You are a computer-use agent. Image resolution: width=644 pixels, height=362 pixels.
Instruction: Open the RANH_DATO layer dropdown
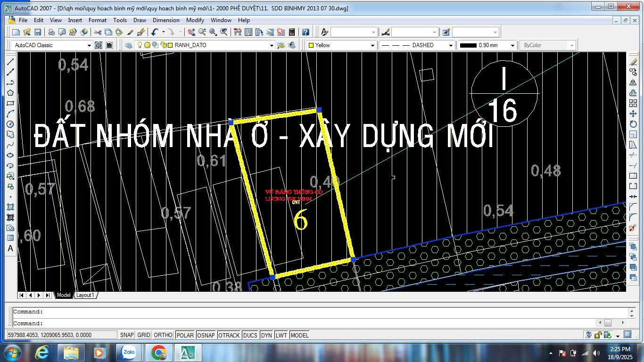(271, 45)
